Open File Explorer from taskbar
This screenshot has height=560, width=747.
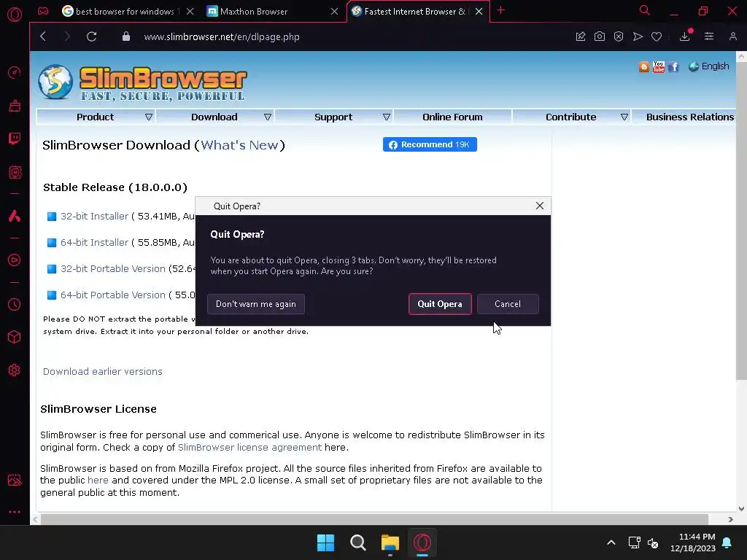[x=390, y=542]
